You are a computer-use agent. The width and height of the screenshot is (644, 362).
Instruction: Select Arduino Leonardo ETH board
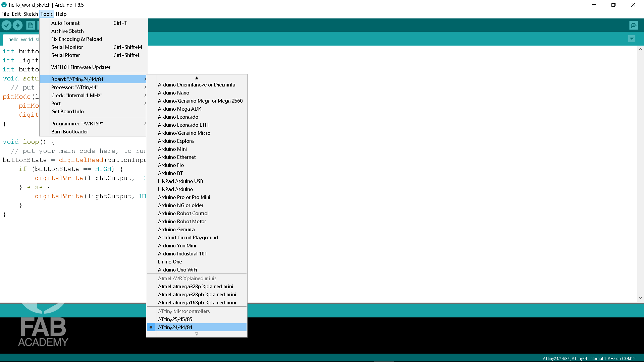pos(197,125)
